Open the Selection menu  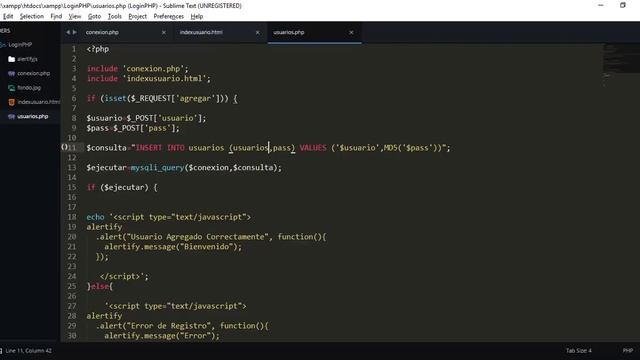tap(31, 16)
